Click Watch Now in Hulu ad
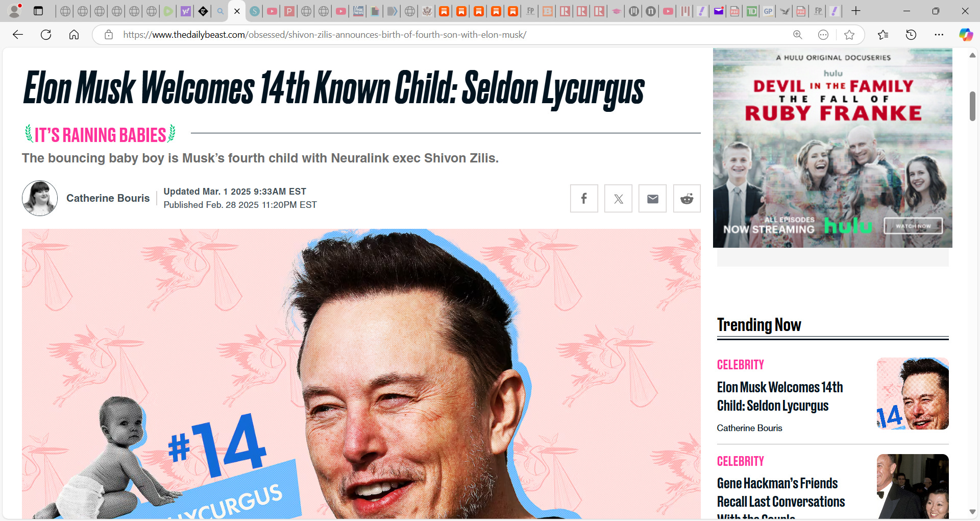 [913, 226]
